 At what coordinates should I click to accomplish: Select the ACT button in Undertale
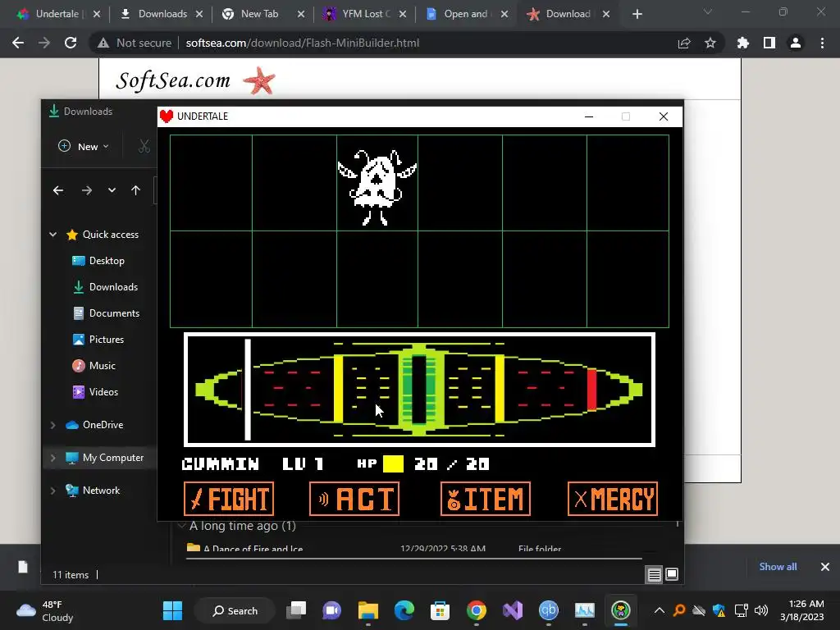pyautogui.click(x=354, y=499)
